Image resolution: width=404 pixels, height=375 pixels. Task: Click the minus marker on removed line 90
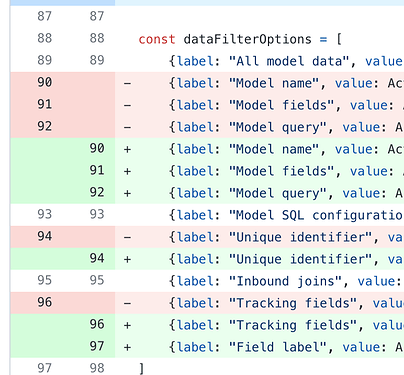point(127,83)
